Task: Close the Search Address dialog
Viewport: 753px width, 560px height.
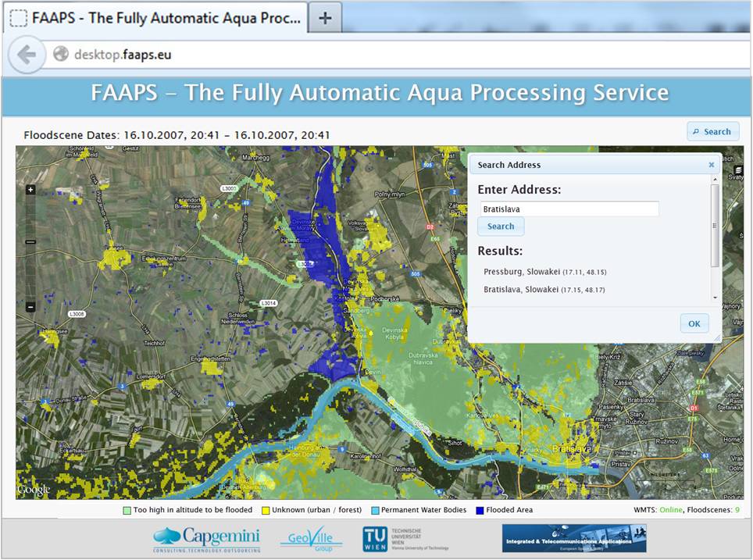Action: 711,165
